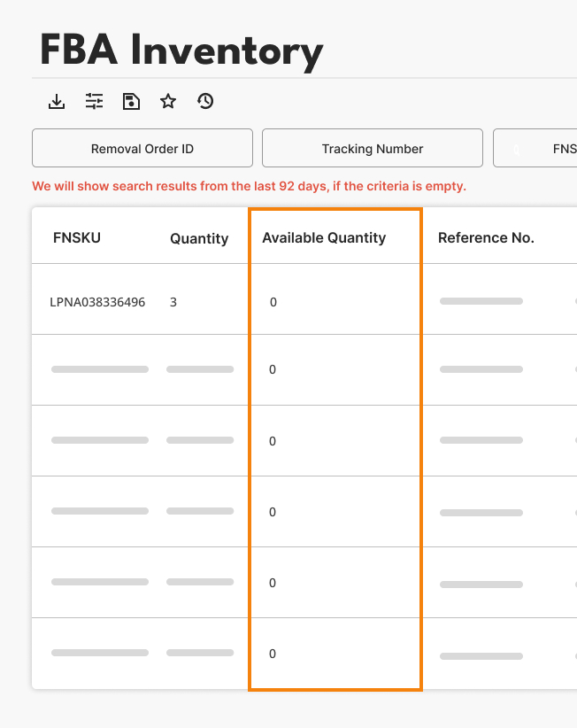
Task: Click Available Quantity 0 in the second row
Action: coord(273,369)
